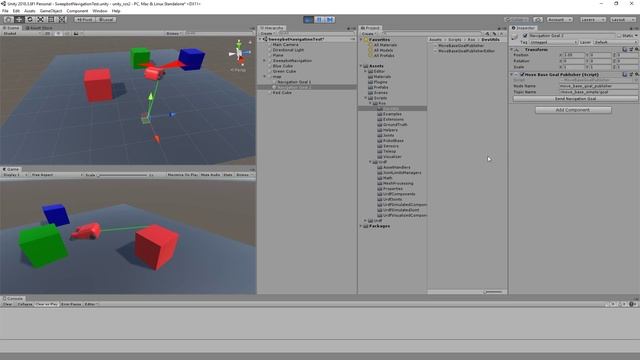Toggle Maximize On Play
640x360 pixels.
click(x=182, y=175)
